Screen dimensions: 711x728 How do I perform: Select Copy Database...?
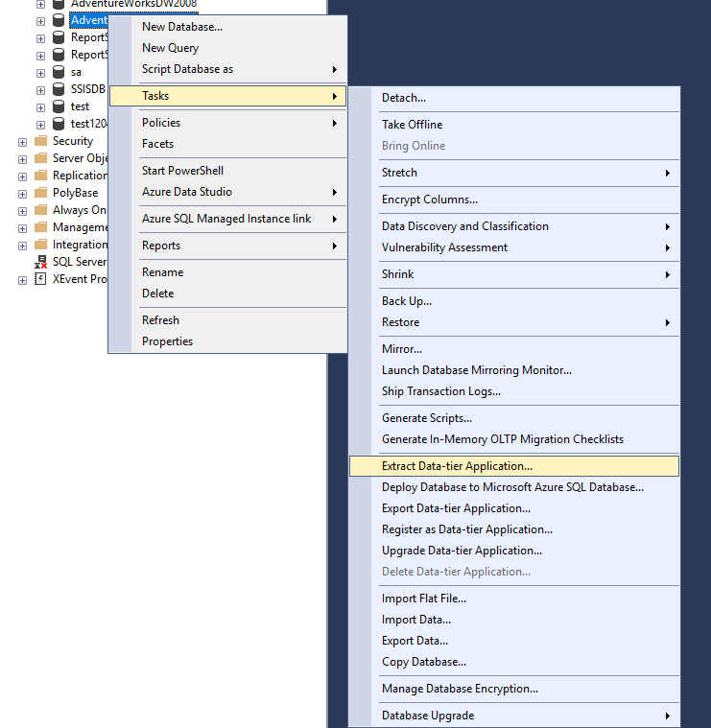point(514,662)
